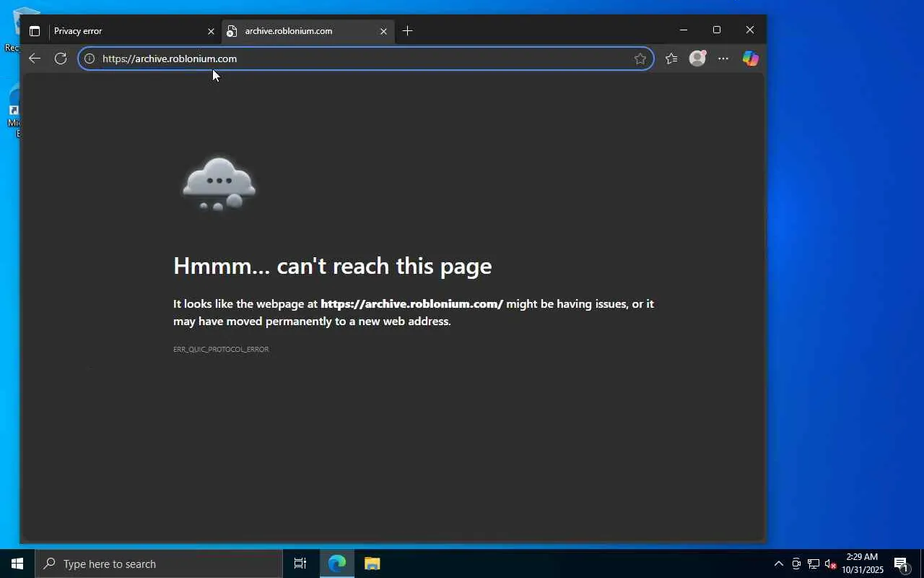
Task: Open Settings and more ellipsis menu
Action: pos(723,59)
